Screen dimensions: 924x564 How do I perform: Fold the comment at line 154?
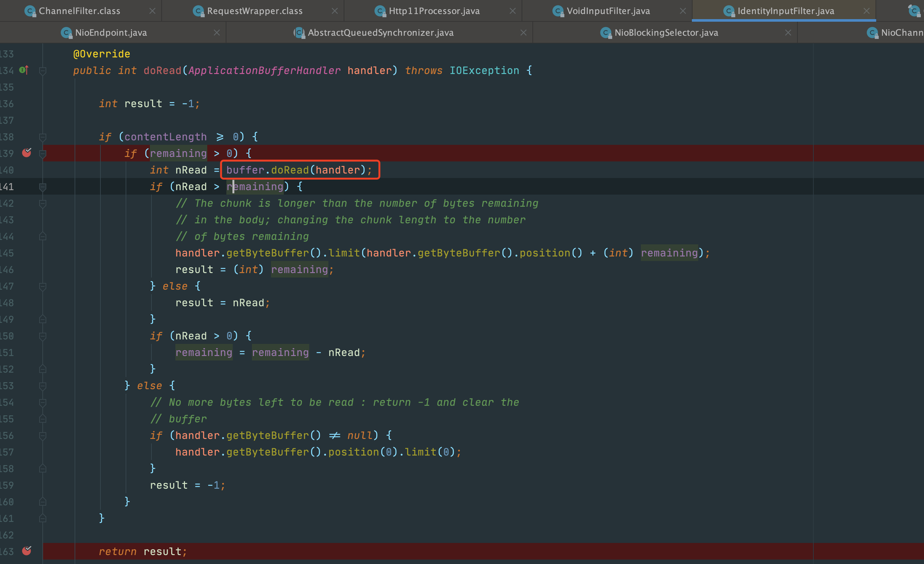pyautogui.click(x=43, y=402)
